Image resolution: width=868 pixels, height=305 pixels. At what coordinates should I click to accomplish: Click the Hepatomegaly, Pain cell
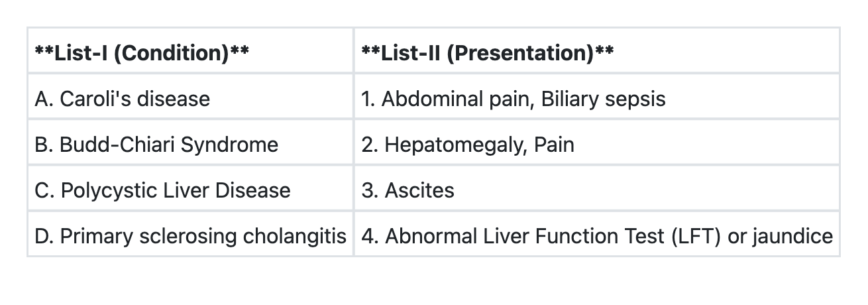pyautogui.click(x=468, y=145)
